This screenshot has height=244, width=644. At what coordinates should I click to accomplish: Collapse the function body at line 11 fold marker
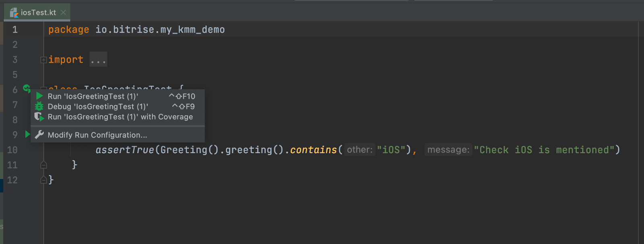click(43, 165)
